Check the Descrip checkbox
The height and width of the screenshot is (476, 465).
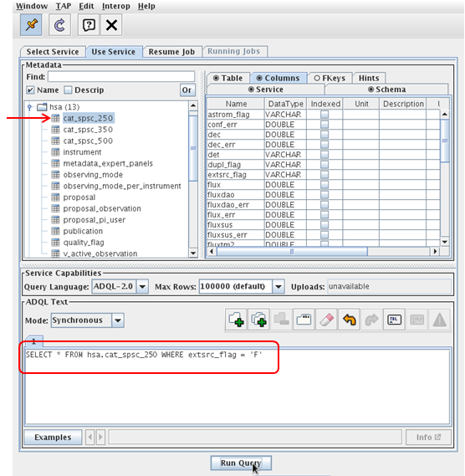68,90
